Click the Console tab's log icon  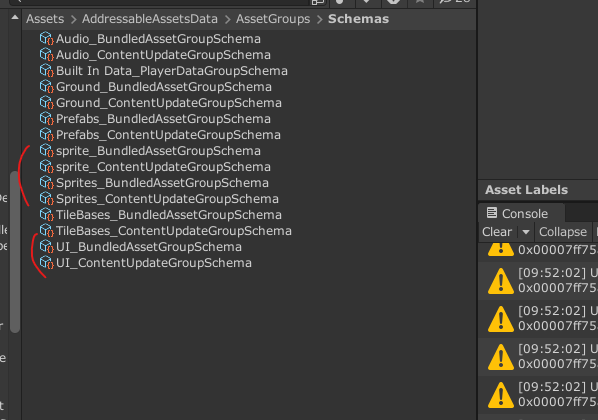pyautogui.click(x=492, y=213)
